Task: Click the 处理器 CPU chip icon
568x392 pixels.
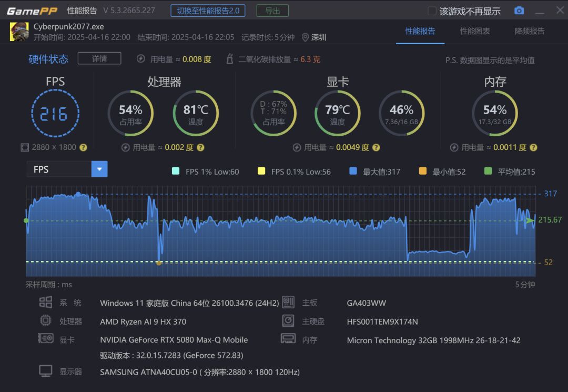Action: pyautogui.click(x=46, y=320)
